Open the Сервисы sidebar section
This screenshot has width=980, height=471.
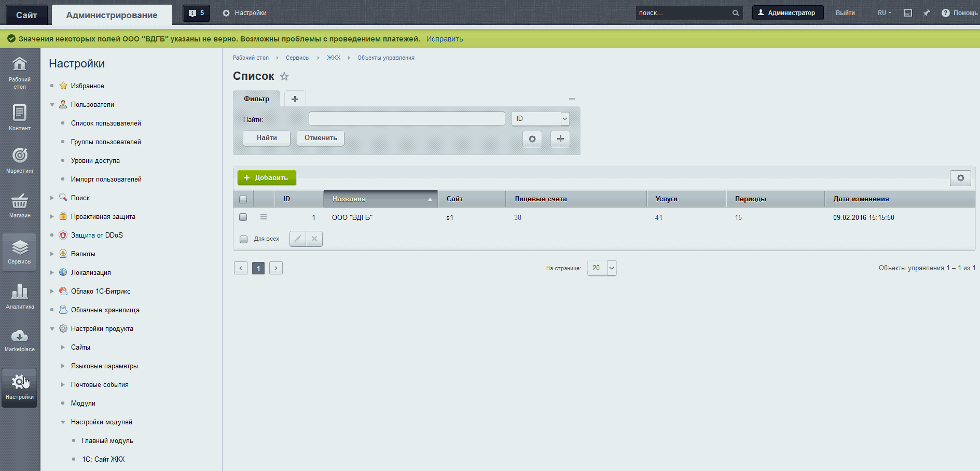(20, 252)
